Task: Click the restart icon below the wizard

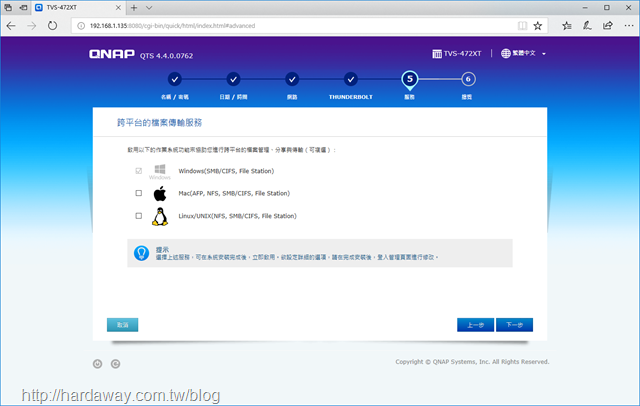Action: (x=116, y=364)
